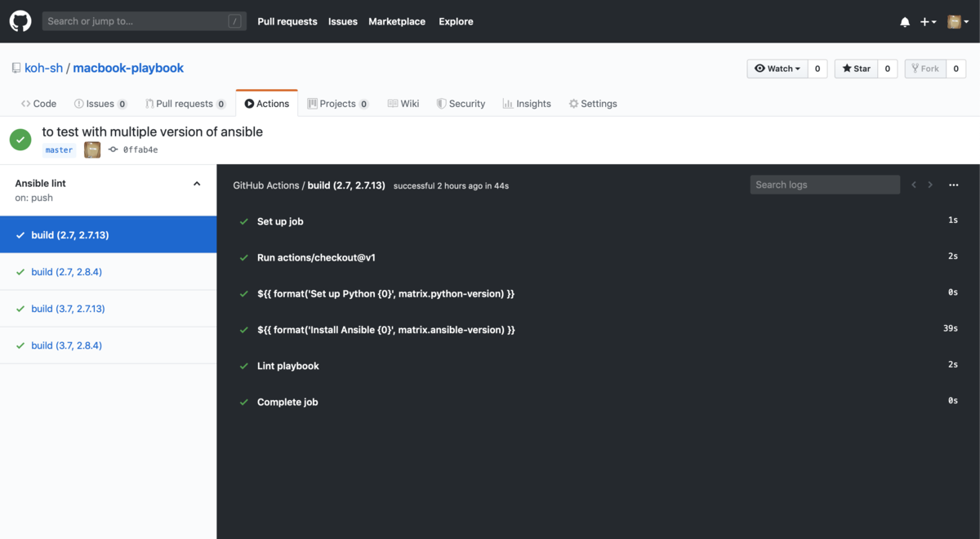
Task: Go to the previous log search result
Action: tap(915, 185)
